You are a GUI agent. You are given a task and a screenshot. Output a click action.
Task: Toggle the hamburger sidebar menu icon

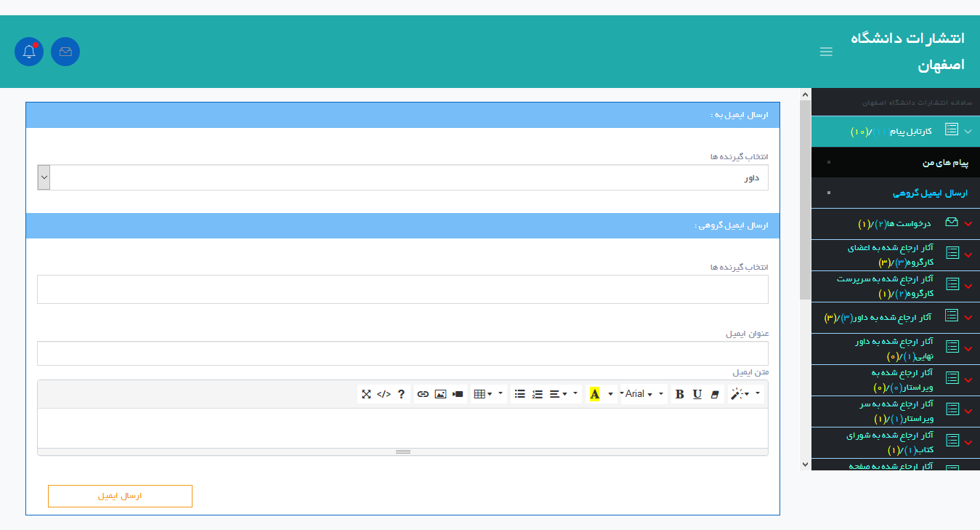[x=826, y=52]
